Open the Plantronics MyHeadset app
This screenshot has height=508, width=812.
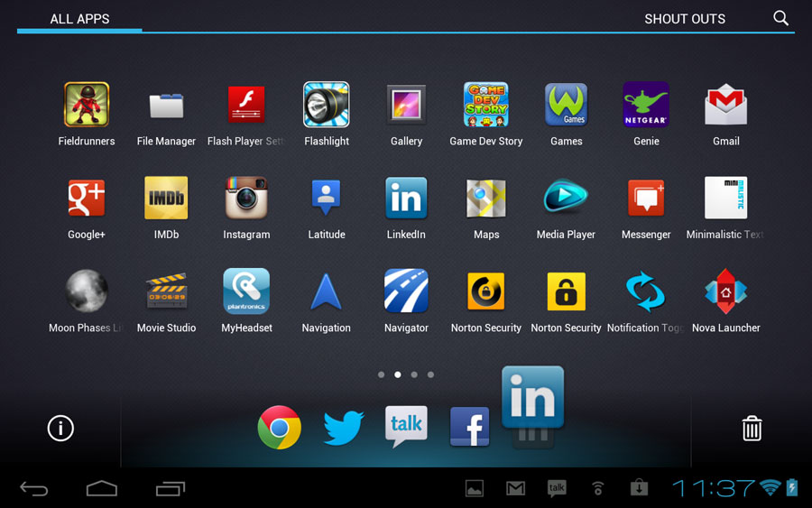246,291
